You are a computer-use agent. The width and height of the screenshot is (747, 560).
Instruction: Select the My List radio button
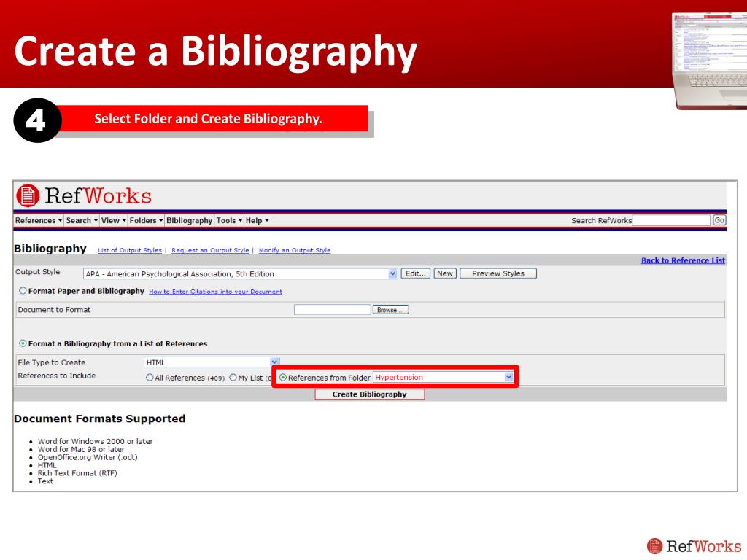point(233,377)
